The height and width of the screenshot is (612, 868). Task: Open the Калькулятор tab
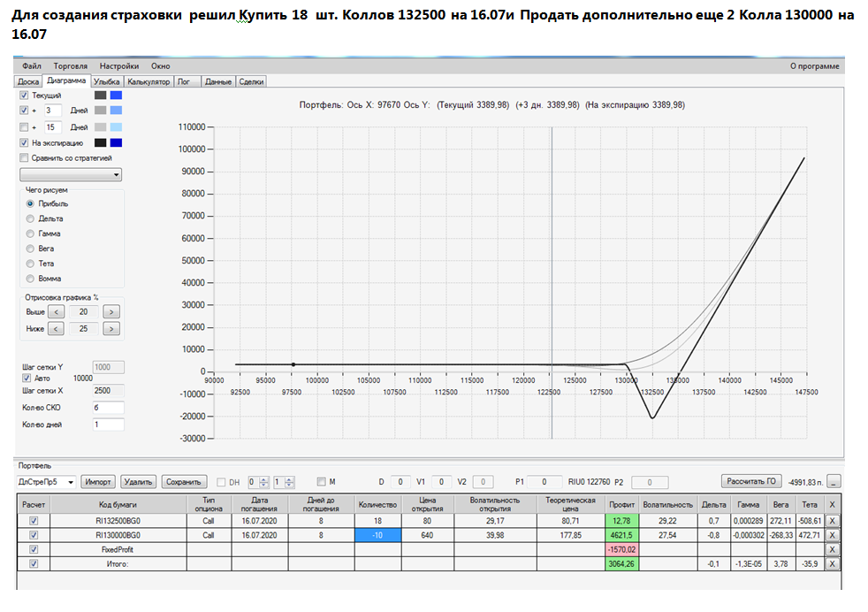pyautogui.click(x=148, y=81)
